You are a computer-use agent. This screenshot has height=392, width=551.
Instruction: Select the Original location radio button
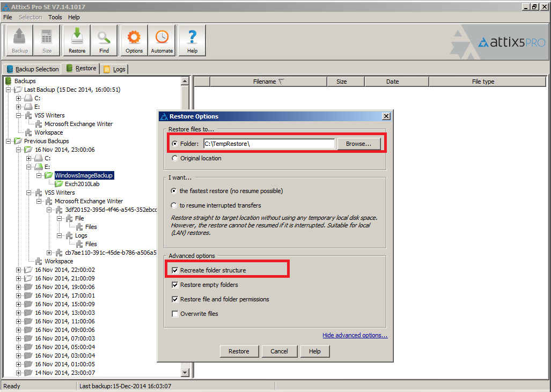[175, 158]
